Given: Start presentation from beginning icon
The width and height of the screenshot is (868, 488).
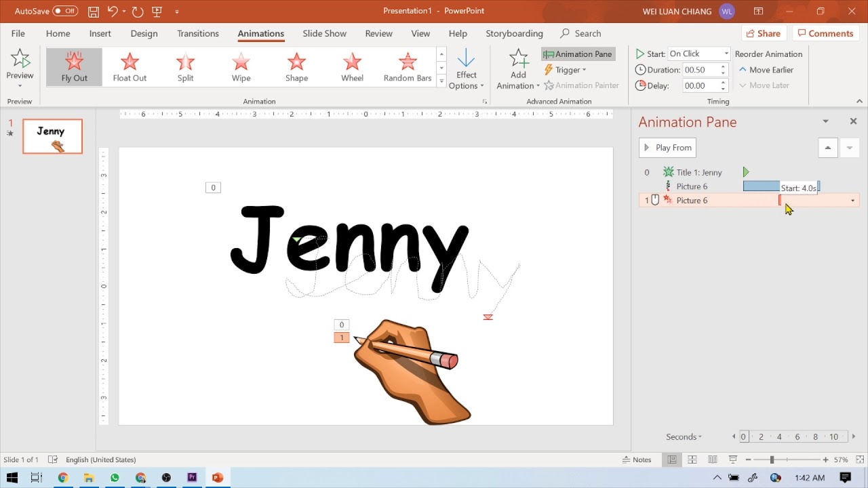Looking at the screenshot, I should click(157, 12).
